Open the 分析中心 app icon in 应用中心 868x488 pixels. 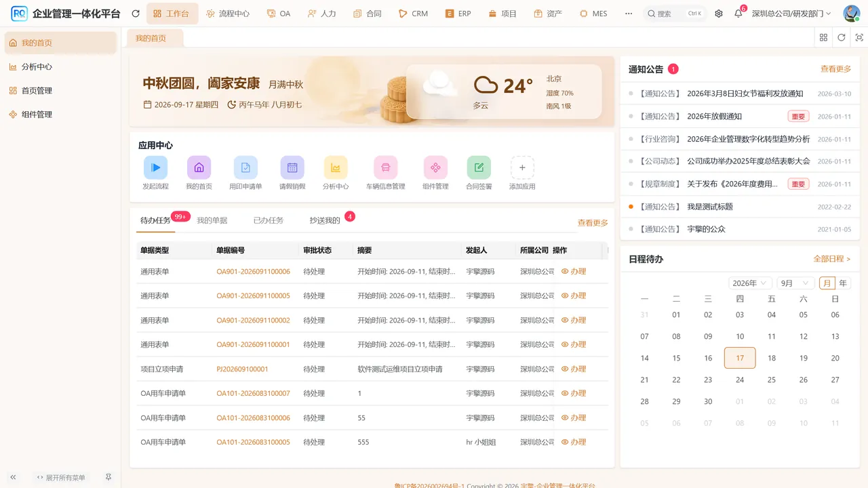click(336, 167)
